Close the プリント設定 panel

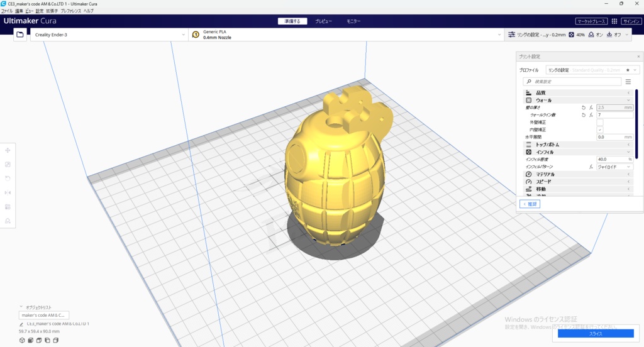coord(638,56)
